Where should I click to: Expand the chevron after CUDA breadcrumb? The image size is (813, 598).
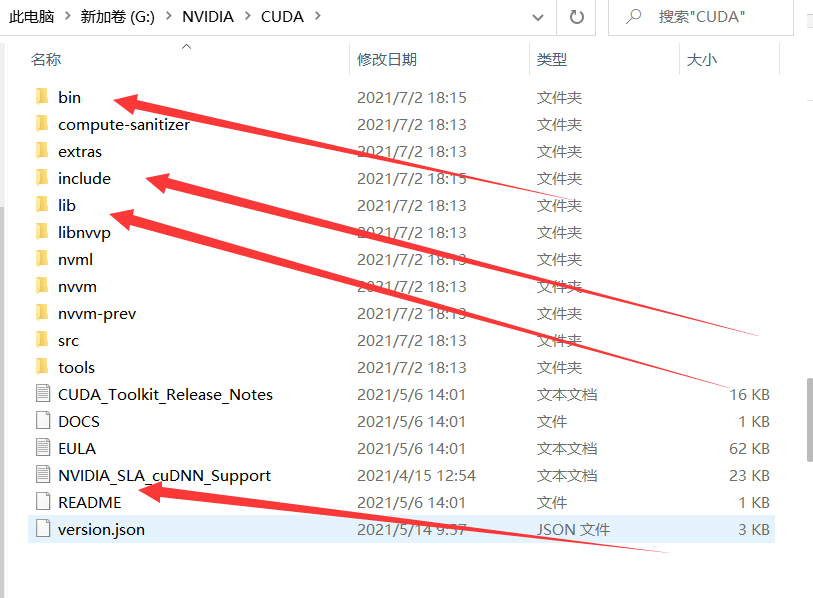click(317, 17)
